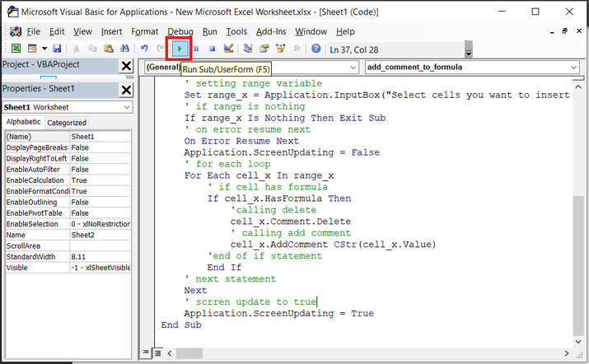Expand the add_comment_to_formula procedure dropdown

point(573,68)
